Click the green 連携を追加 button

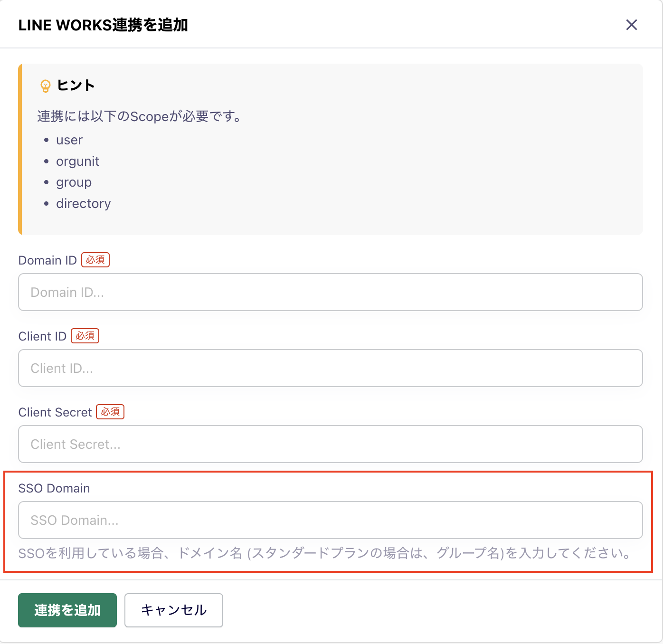click(67, 610)
